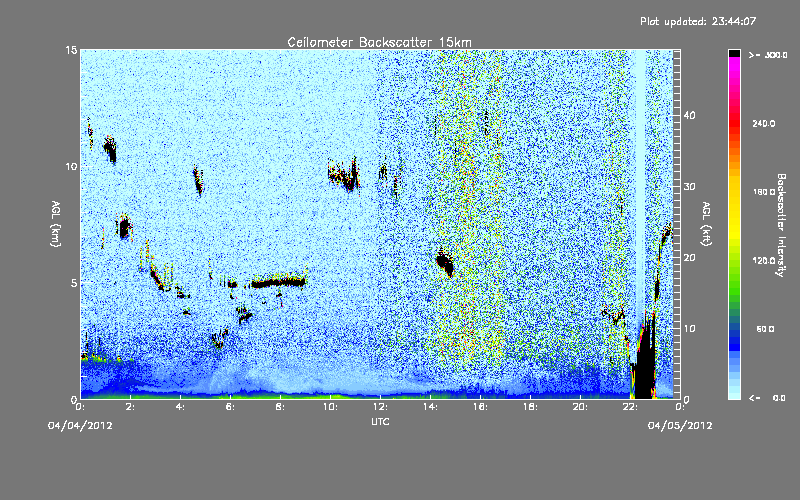Click the 14: hour tick on time axis
The image size is (800, 500).
(x=430, y=407)
